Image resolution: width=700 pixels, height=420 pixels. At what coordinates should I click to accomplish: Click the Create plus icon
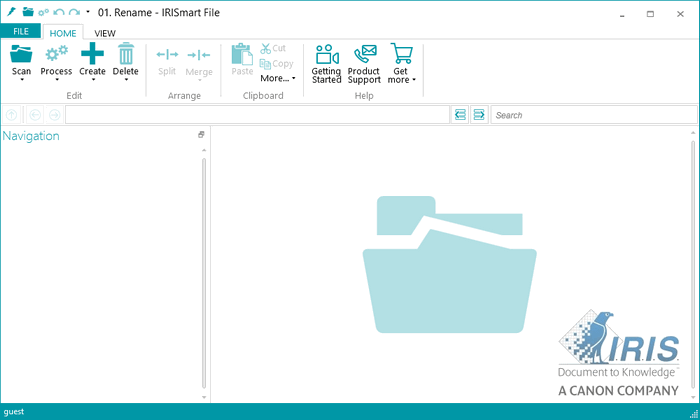[92, 54]
